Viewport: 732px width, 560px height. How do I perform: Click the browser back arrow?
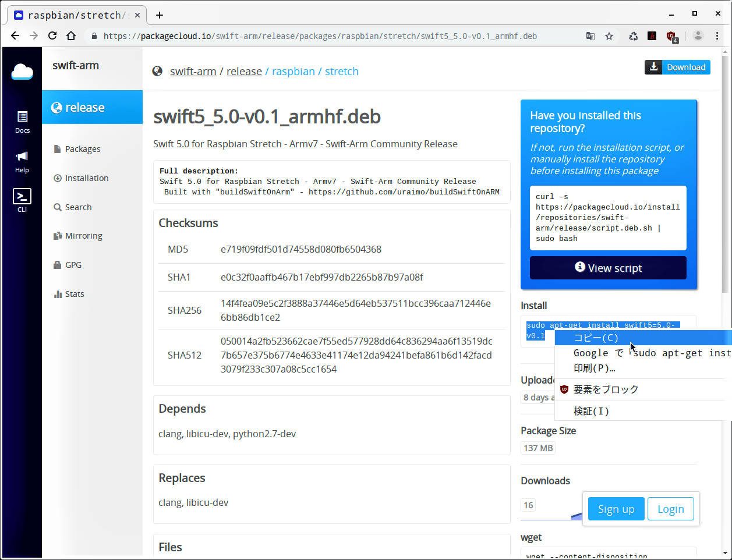15,36
